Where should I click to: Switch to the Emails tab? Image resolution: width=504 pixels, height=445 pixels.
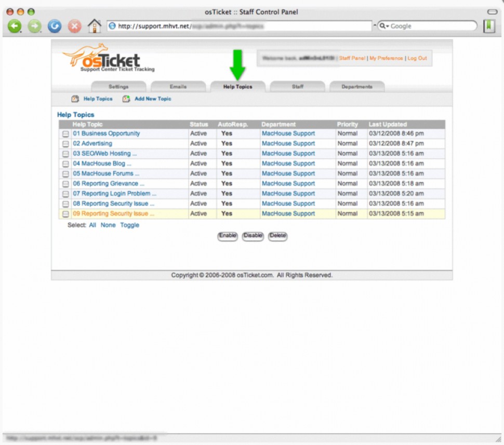coord(178,87)
